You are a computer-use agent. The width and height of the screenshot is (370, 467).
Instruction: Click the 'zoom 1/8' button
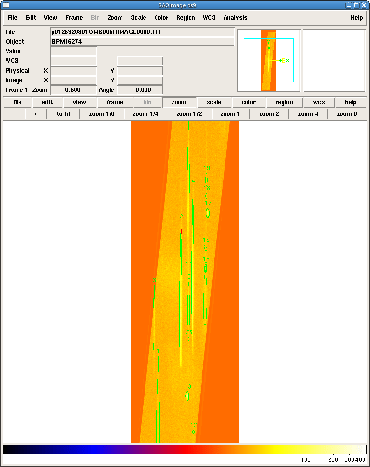click(x=102, y=114)
